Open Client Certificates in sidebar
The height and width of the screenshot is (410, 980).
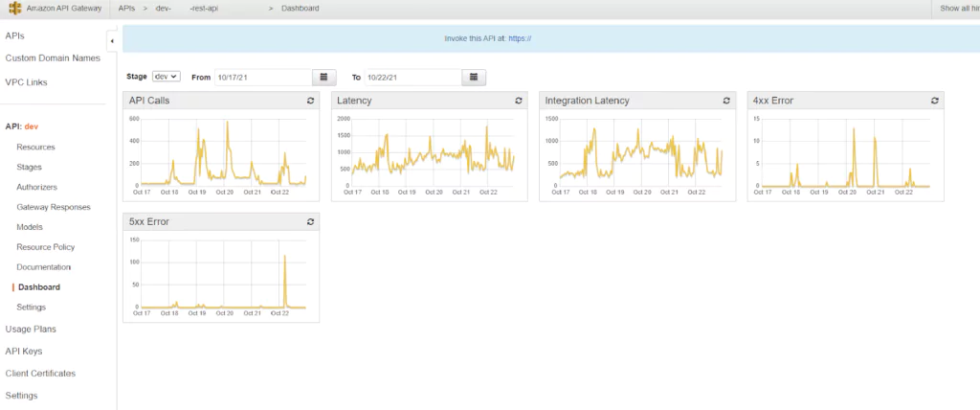(40, 374)
